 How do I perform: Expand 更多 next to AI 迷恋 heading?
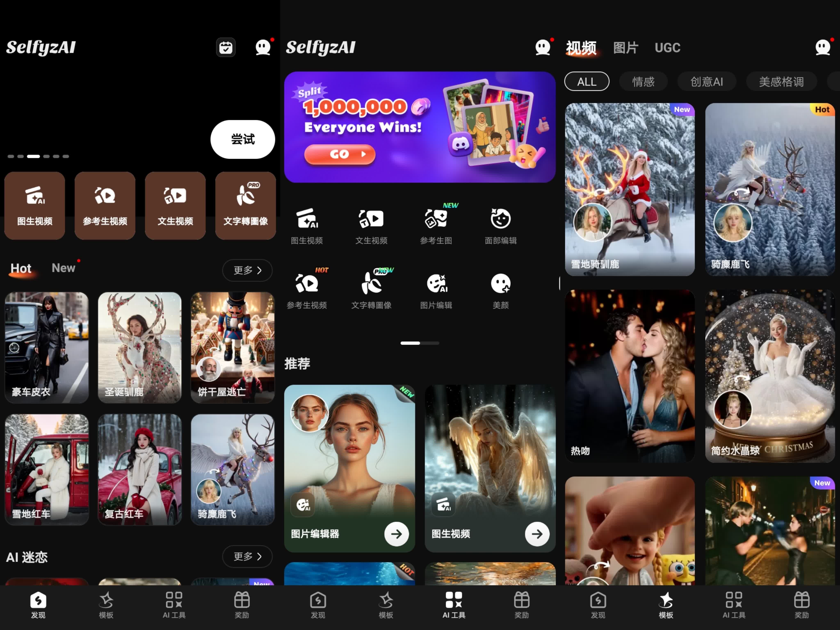(247, 556)
